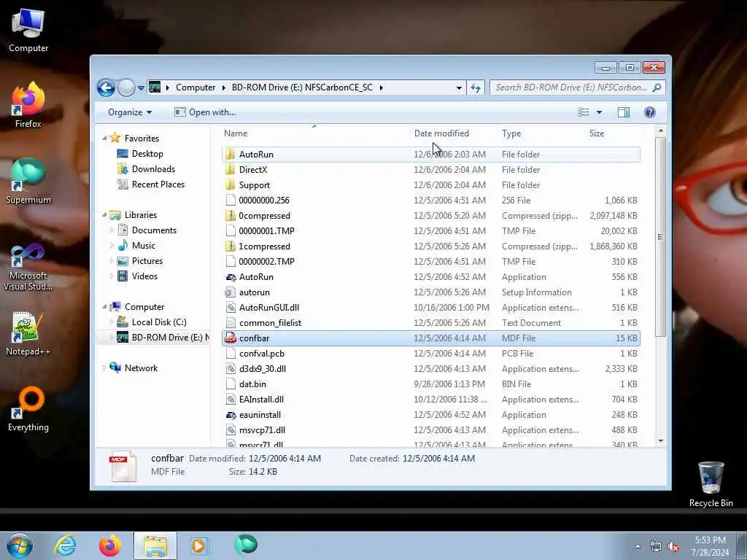Image resolution: width=747 pixels, height=560 pixels.
Task: Select the dat.bin file
Action: point(430,384)
